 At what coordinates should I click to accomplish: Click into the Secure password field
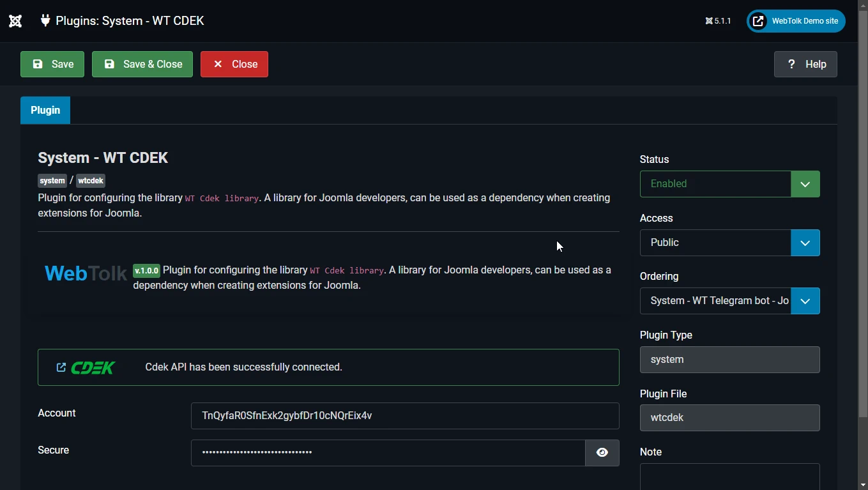388,453
